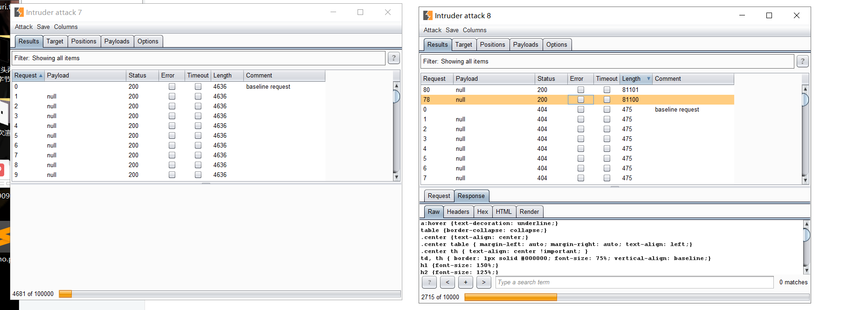Screen dimensions: 868x310
Task: Click the Request column sort arrow in attack 7
Action: [41, 76]
